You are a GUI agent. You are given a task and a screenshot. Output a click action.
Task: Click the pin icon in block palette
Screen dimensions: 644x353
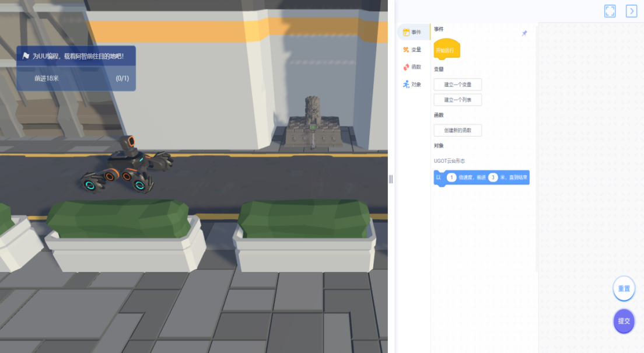[524, 34]
